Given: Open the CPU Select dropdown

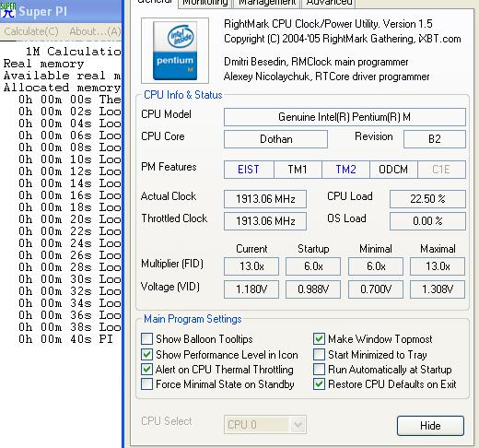Looking at the screenshot, I should [265, 425].
